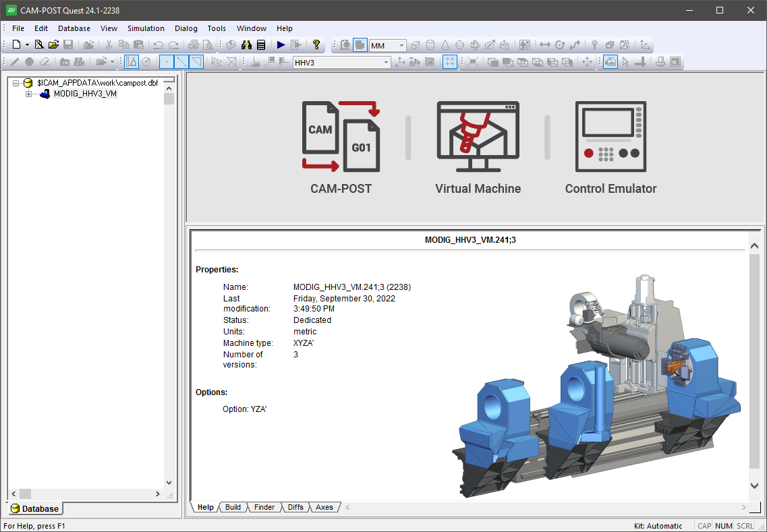Switch to the Build tab
The image size is (767, 532).
(x=233, y=507)
